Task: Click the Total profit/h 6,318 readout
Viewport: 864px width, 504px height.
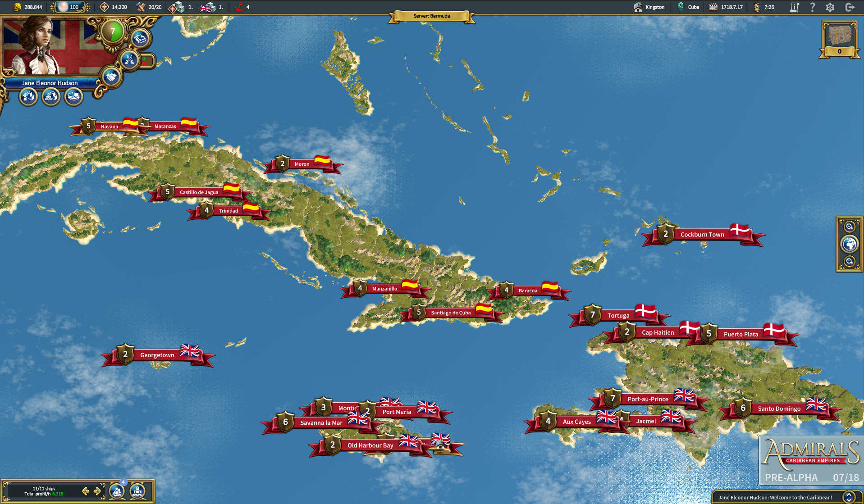Action: click(44, 494)
